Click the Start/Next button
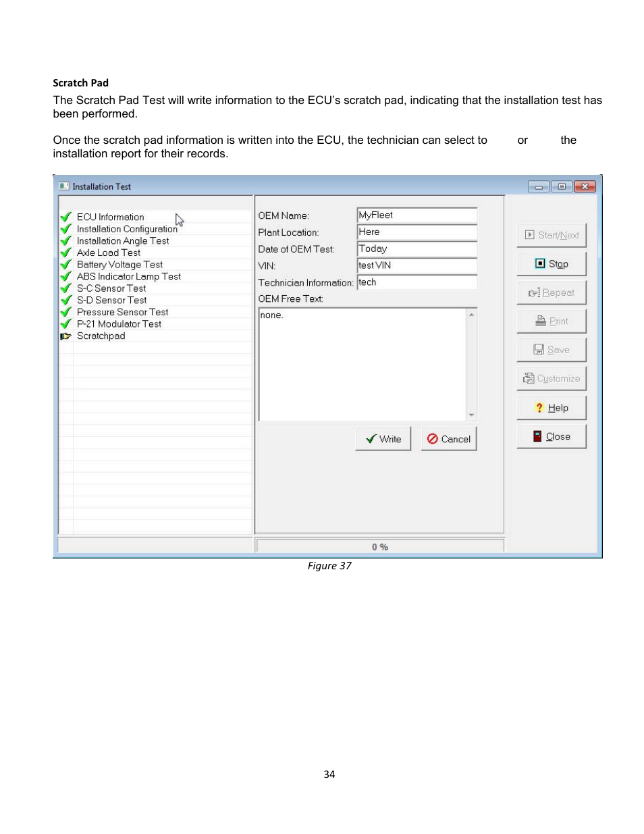Screen dimensions: 644x834 coord(552,235)
